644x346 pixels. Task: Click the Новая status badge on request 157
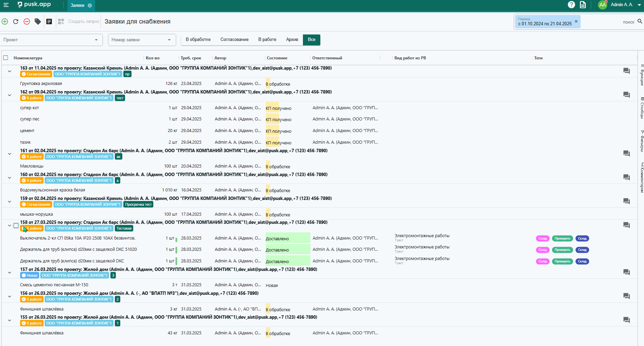click(x=30, y=275)
